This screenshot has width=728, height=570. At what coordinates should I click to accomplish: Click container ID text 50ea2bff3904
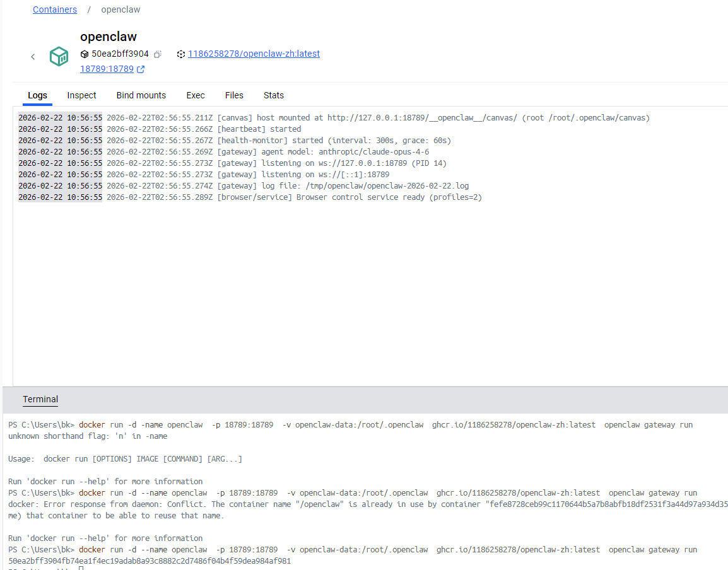click(x=120, y=54)
